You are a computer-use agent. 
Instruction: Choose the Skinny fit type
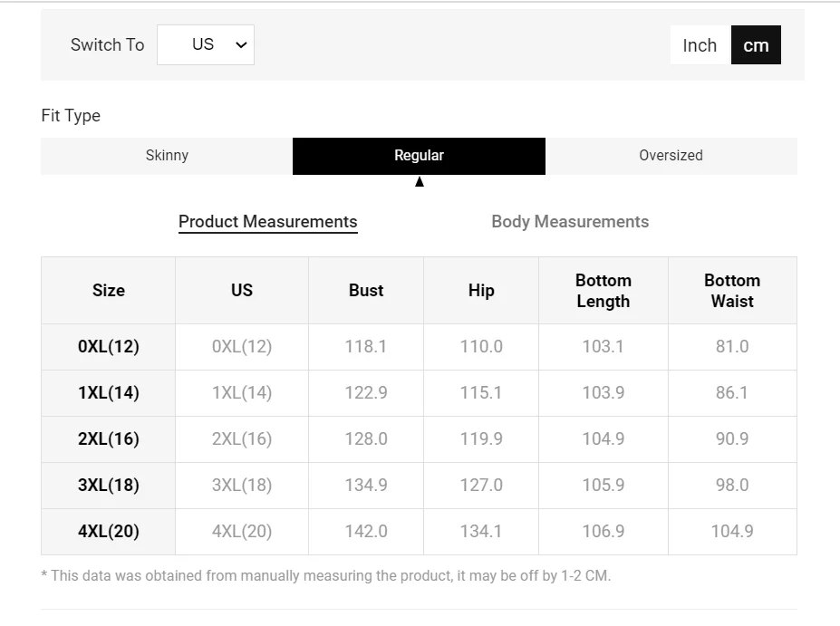[x=167, y=156]
